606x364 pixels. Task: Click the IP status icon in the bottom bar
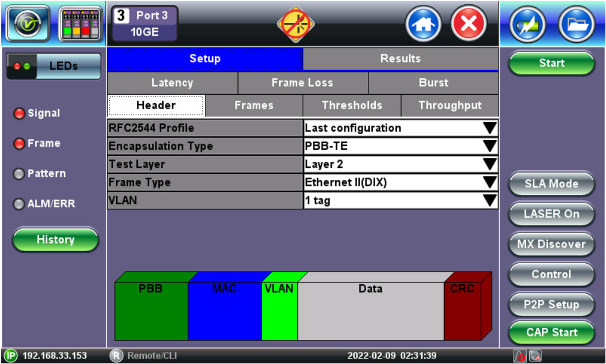click(11, 356)
